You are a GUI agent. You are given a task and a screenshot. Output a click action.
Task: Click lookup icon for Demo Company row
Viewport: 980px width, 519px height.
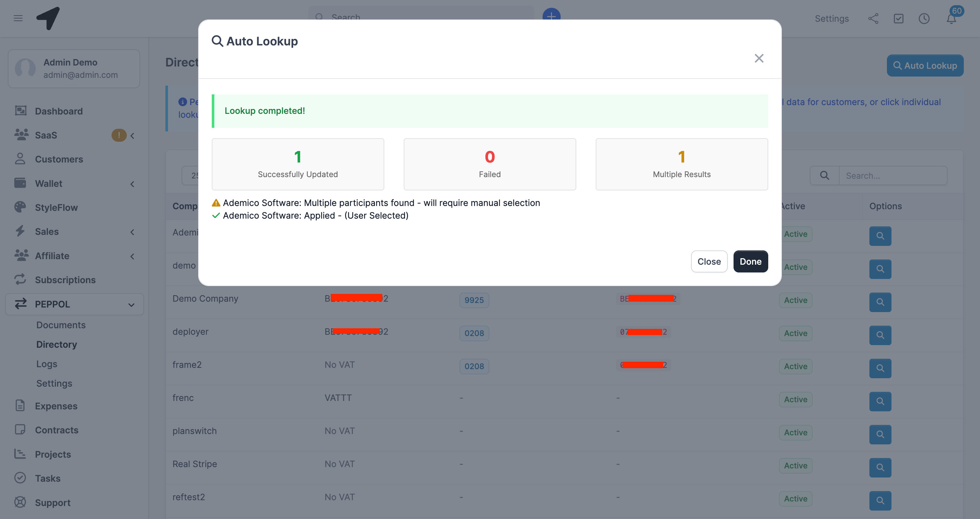pyautogui.click(x=880, y=302)
